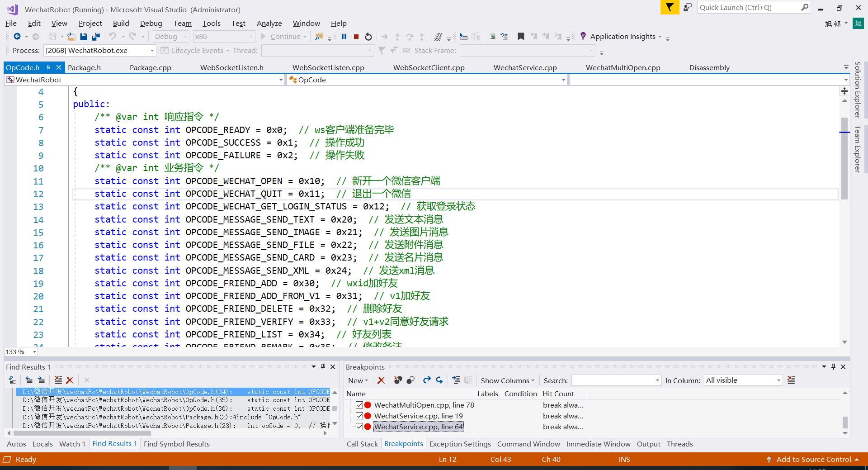Click the Hit Count column header
Viewport: 868px width, 470px height.
(558, 394)
